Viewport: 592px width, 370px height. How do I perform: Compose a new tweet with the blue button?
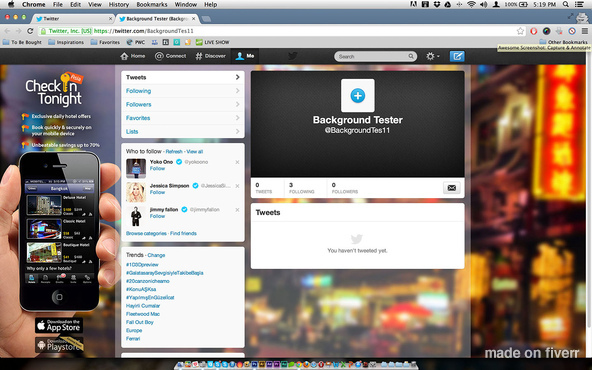coord(457,56)
